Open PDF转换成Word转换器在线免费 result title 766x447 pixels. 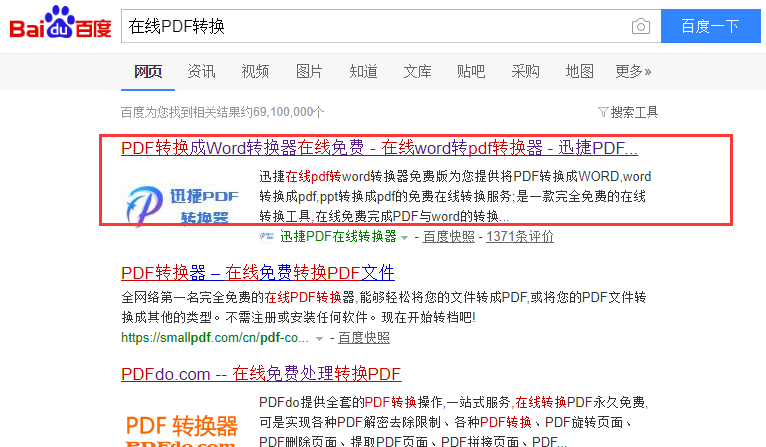(x=380, y=148)
